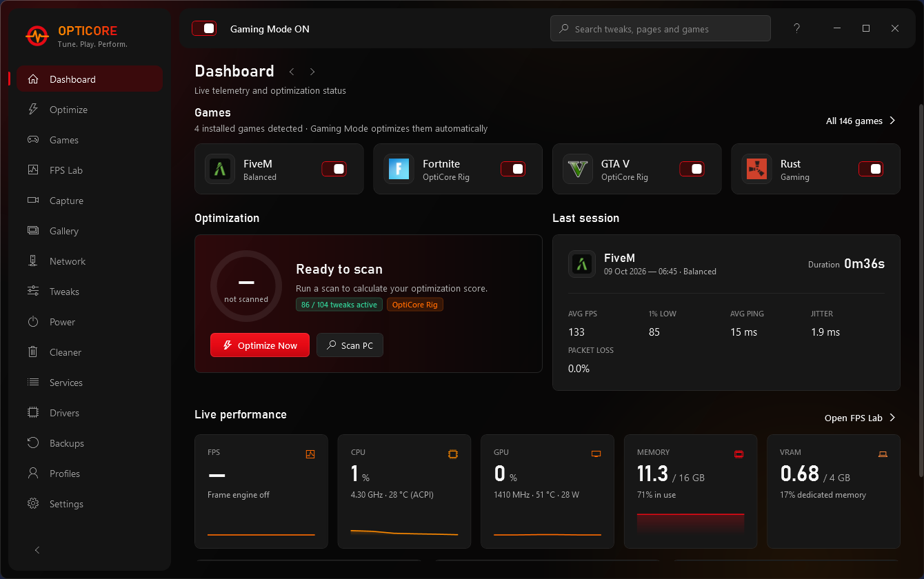This screenshot has width=924, height=579.
Task: Click the Tweaks sliders sidebar icon
Action: point(33,292)
